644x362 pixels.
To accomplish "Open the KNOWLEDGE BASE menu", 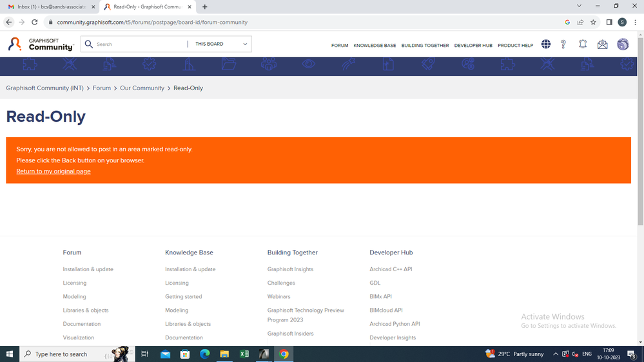I will coord(375,46).
